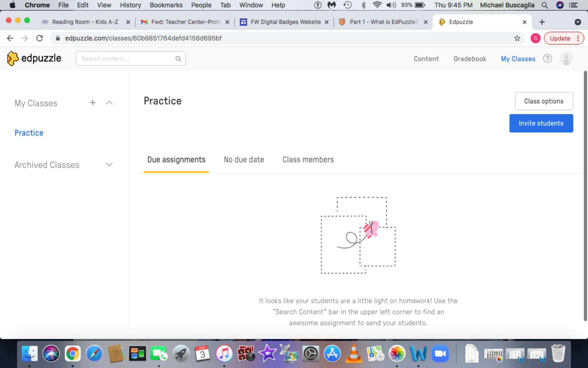
Task: Switch to the Class members tab
Action: 308,160
